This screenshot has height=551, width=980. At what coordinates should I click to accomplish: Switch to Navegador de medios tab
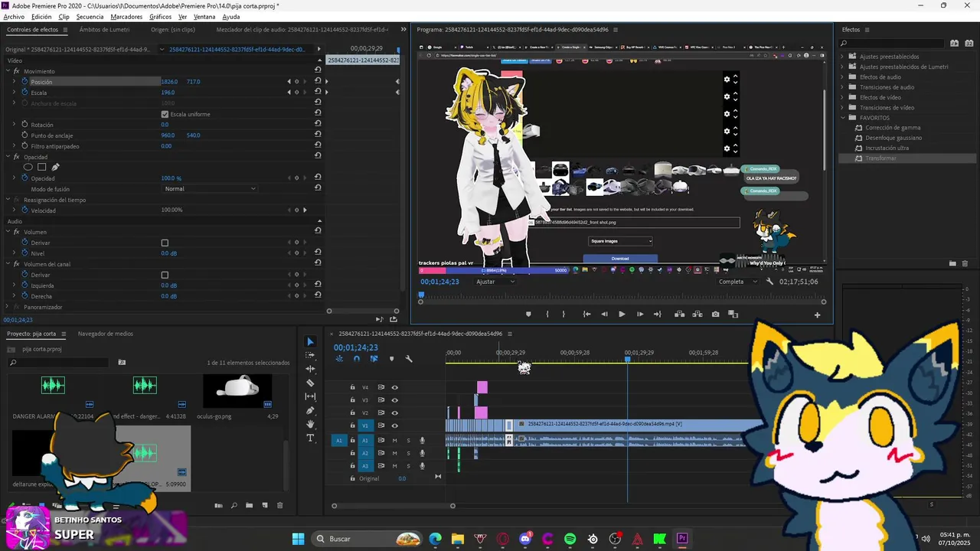click(x=105, y=334)
